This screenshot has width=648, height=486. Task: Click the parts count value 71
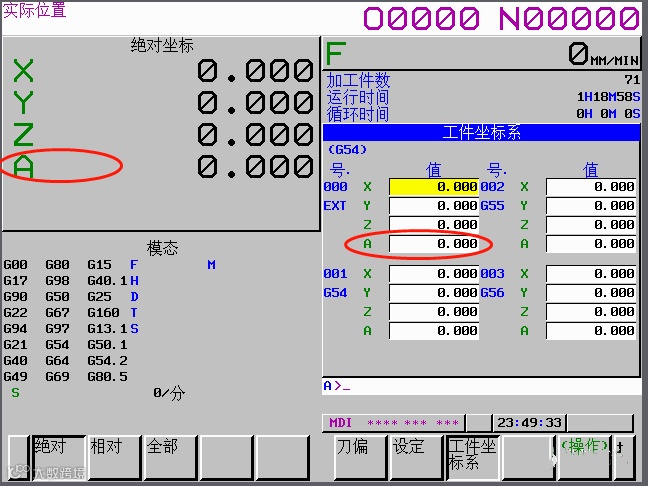pyautogui.click(x=632, y=79)
